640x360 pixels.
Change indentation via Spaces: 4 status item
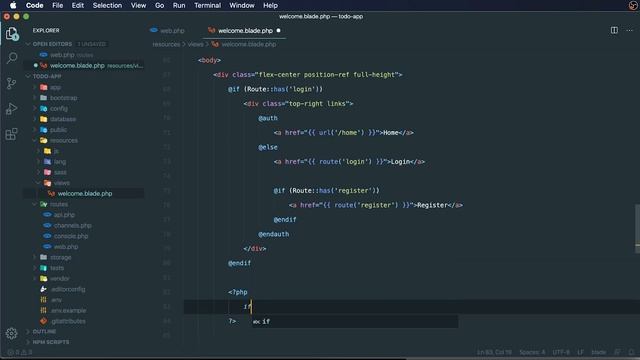(x=532, y=352)
